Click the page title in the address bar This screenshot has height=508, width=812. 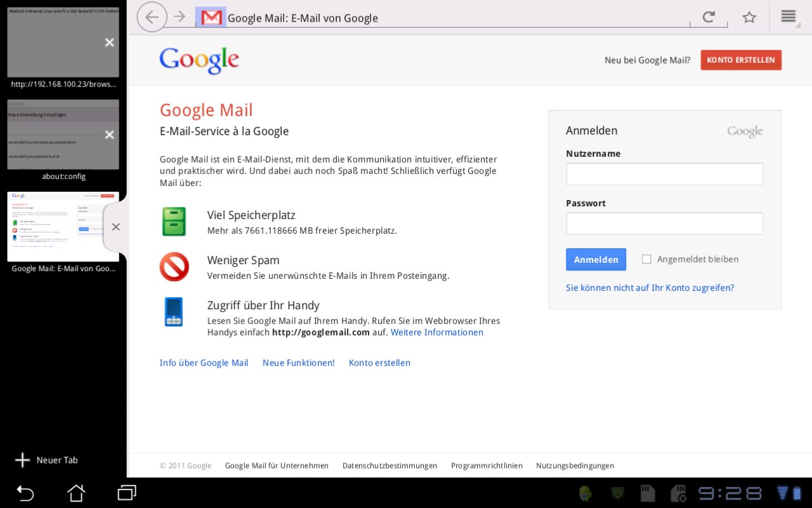303,18
